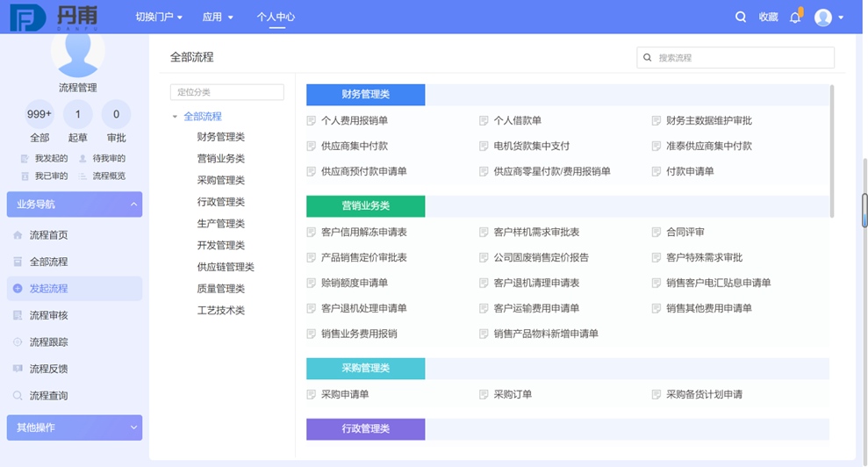Open the 采购申请单 form link
868x467 pixels.
pyautogui.click(x=344, y=395)
